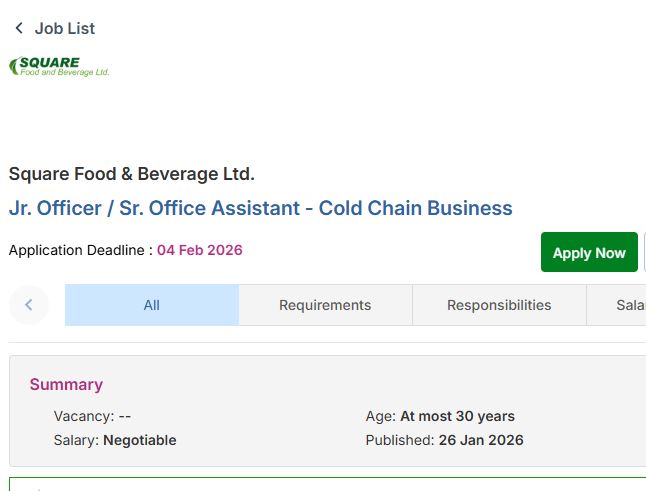The height and width of the screenshot is (491, 646).
Task: Open the Job List link
Action: pyautogui.click(x=65, y=29)
